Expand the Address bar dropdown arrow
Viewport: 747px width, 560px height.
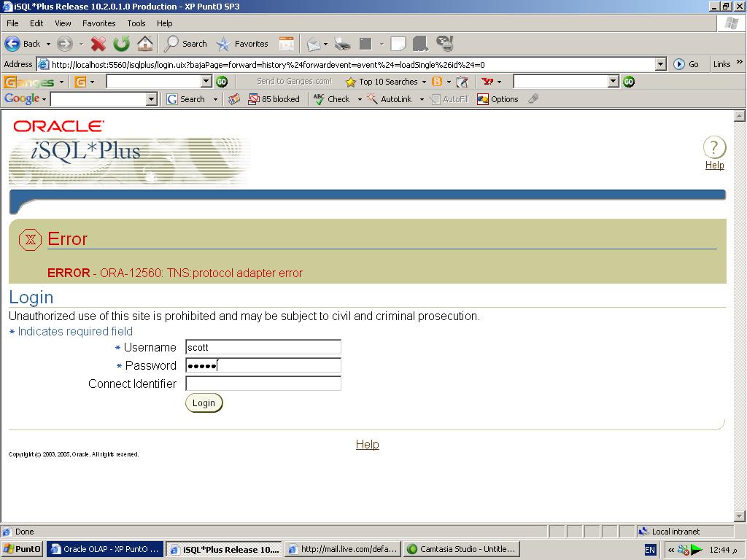pyautogui.click(x=660, y=64)
